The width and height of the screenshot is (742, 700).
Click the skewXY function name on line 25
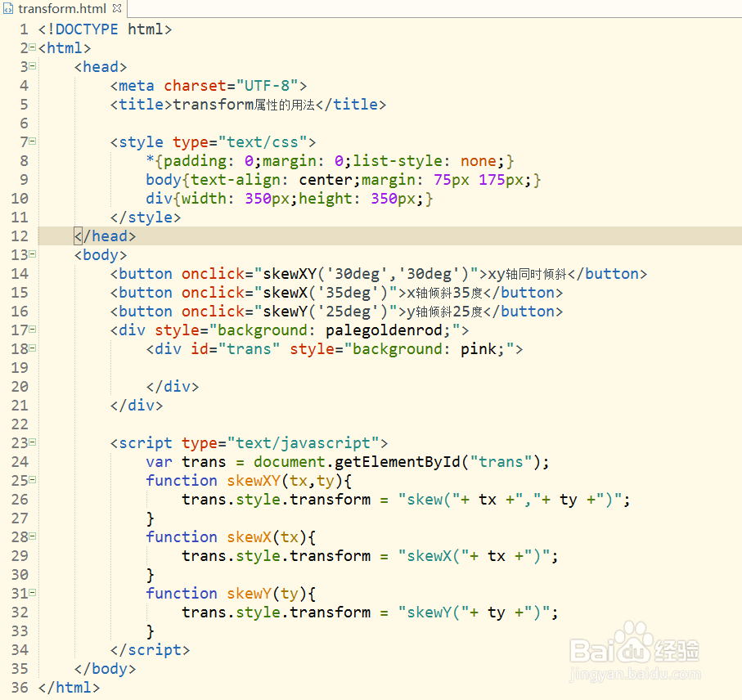tap(254, 481)
